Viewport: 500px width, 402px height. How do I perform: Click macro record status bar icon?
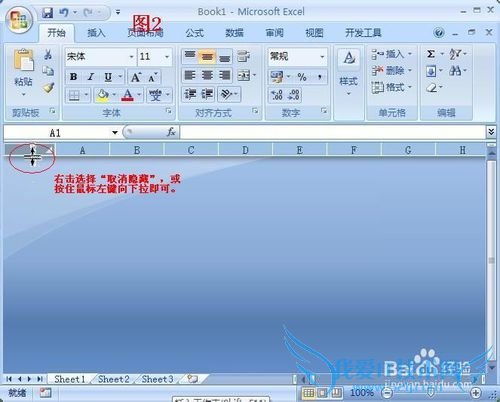point(45,393)
